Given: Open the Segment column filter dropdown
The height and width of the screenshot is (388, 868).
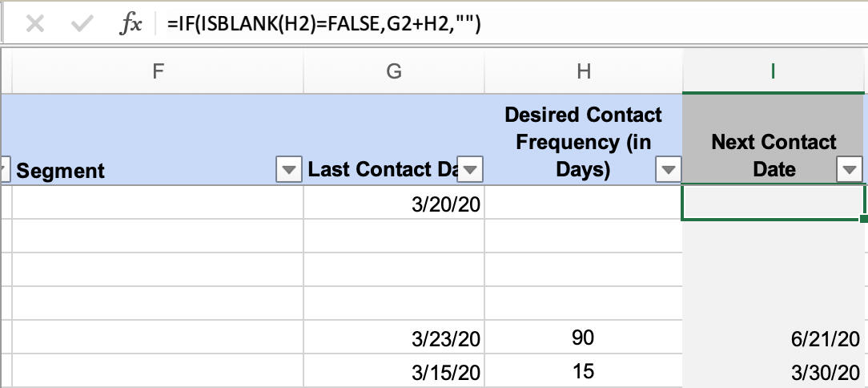Looking at the screenshot, I should coord(287,170).
